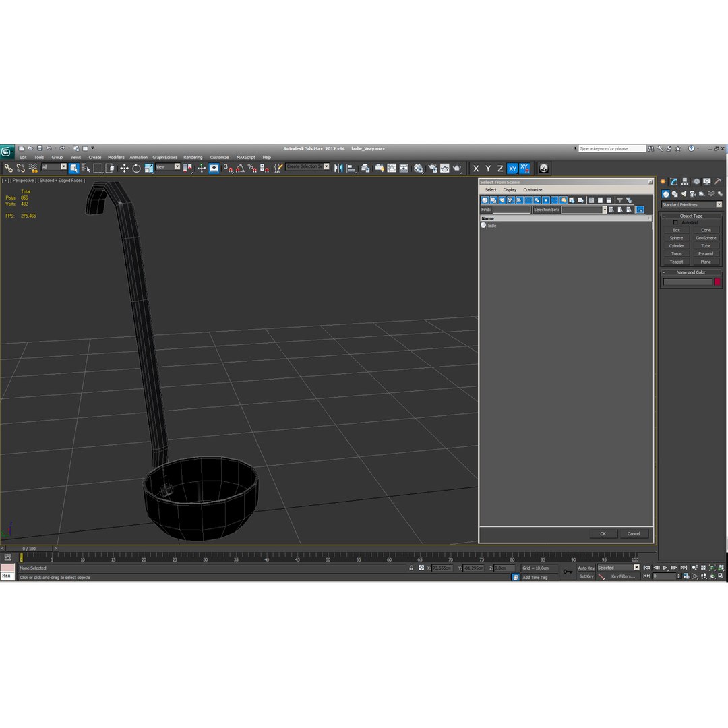This screenshot has height=728, width=728.
Task: Toggle Display Lights filter in Select From Scene
Action: (502, 200)
